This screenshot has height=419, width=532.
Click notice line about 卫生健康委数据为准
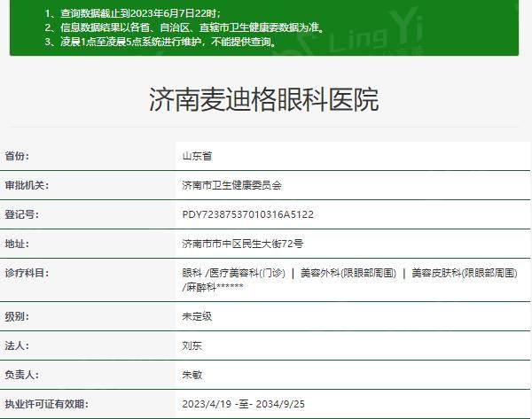point(185,27)
